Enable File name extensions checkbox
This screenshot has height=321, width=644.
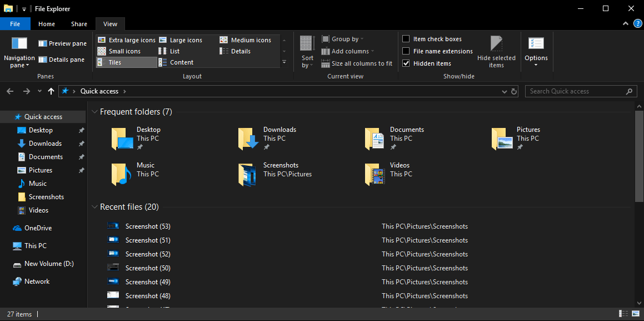[406, 51]
